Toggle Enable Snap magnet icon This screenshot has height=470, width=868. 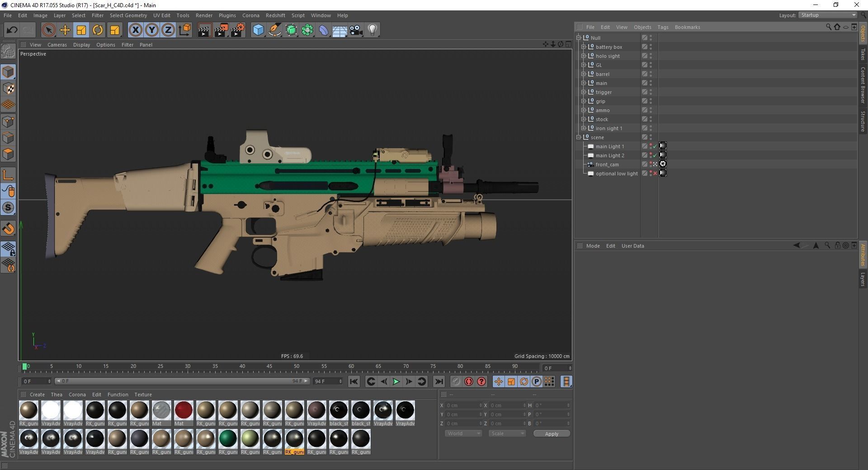(x=8, y=229)
